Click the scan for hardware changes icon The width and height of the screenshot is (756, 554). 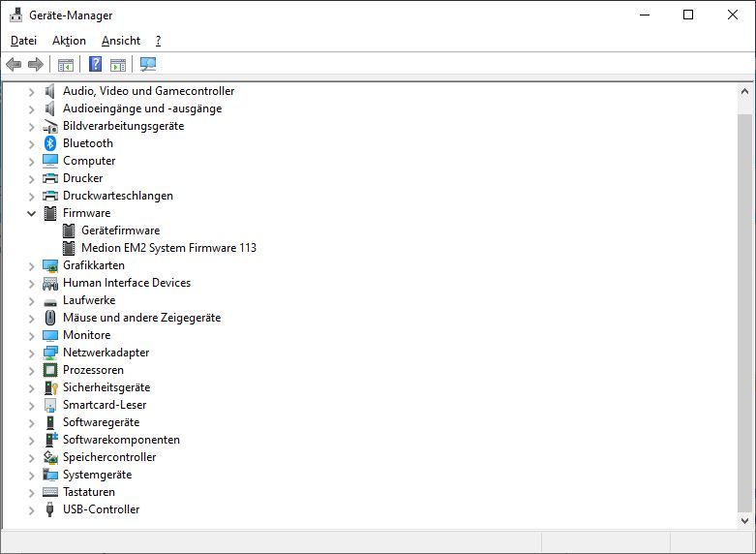click(x=148, y=65)
